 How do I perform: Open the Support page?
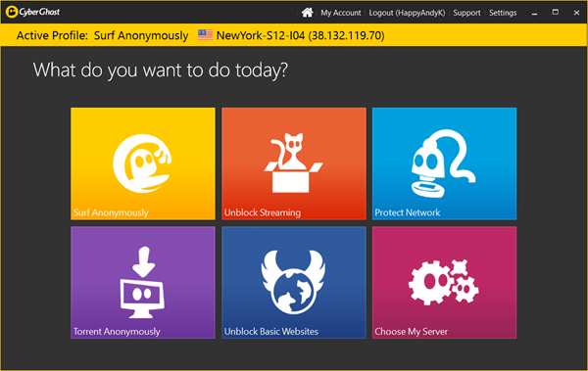pos(466,13)
